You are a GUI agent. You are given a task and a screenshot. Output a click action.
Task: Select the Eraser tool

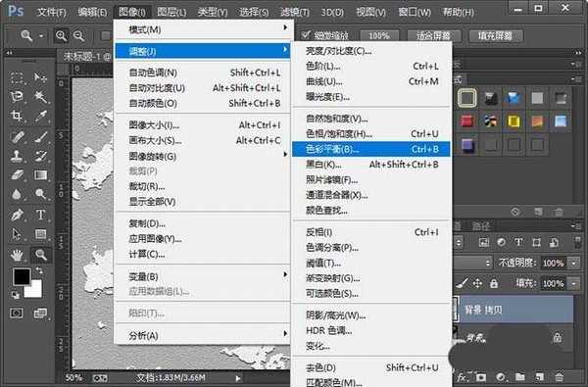17,174
